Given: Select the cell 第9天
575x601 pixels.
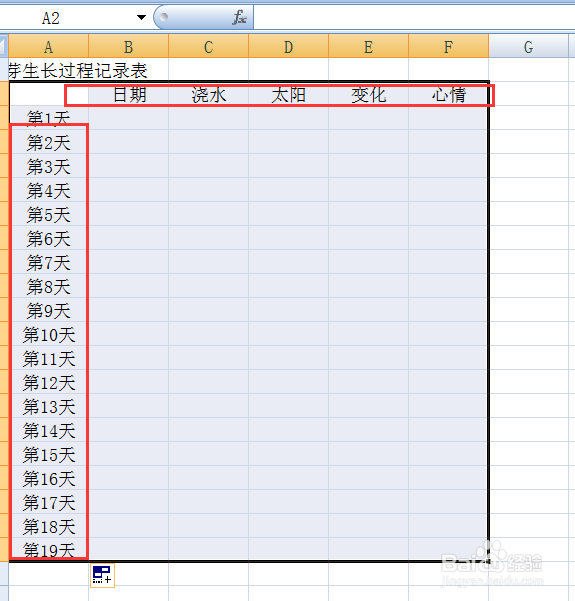Looking at the screenshot, I should click(x=48, y=310).
